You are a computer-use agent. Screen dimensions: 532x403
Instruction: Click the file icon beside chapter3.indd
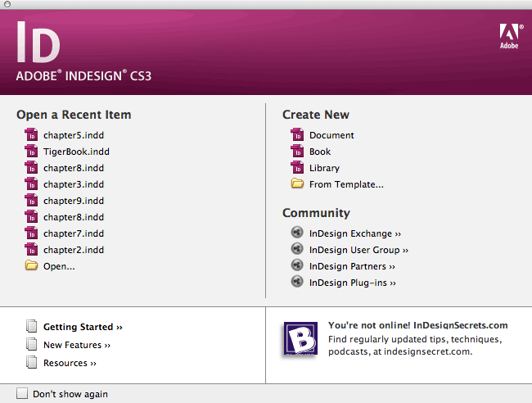point(31,184)
